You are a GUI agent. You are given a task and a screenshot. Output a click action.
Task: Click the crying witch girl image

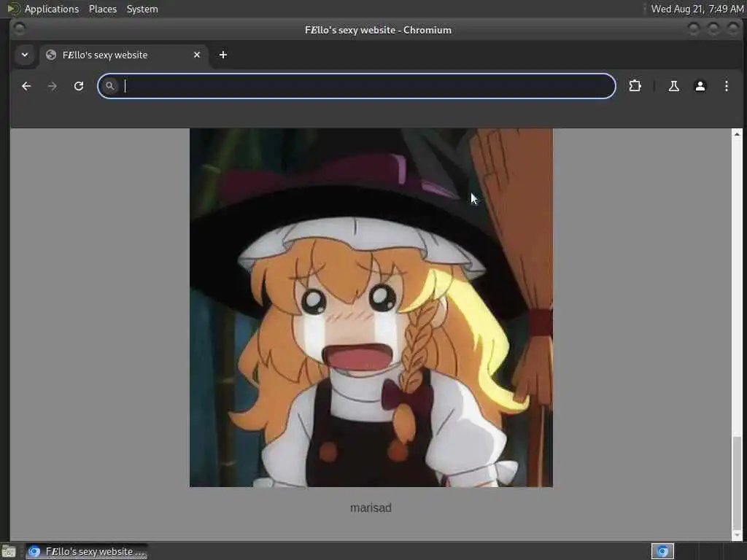(371, 307)
